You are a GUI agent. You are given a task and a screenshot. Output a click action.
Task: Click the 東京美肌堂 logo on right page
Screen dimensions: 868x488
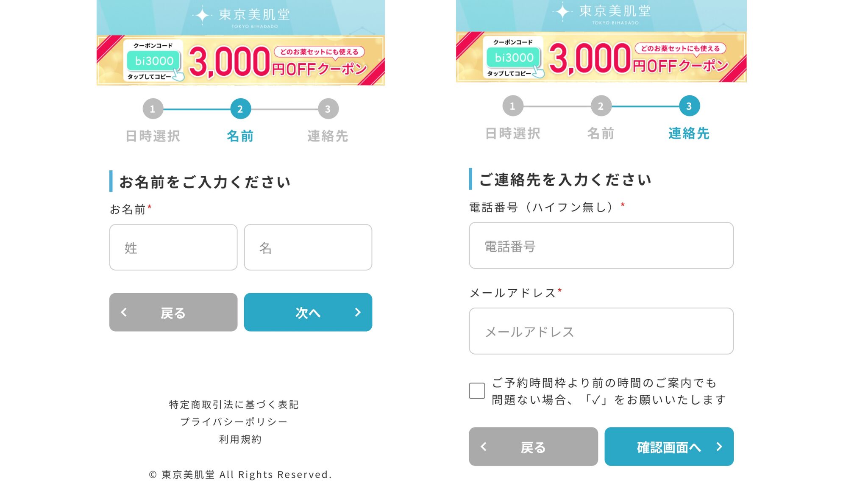602,13
